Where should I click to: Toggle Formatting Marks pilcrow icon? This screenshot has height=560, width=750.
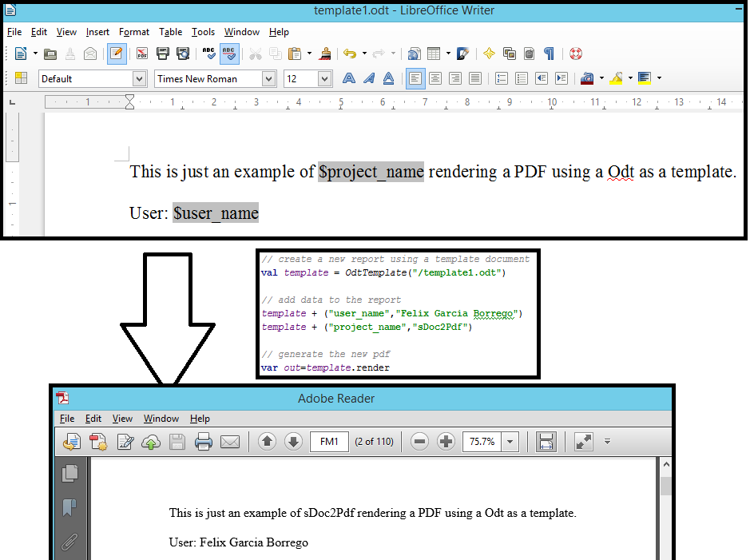click(x=549, y=54)
